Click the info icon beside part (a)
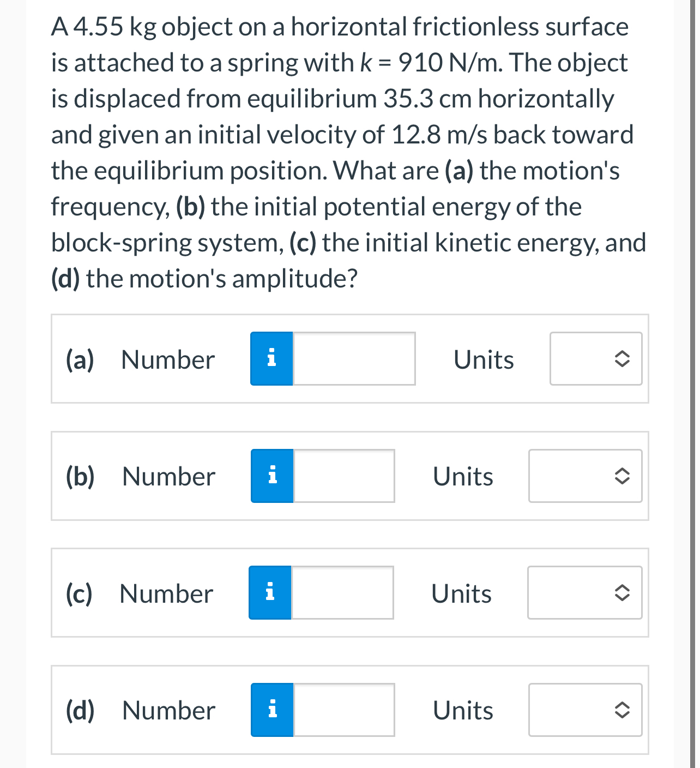 (271, 358)
